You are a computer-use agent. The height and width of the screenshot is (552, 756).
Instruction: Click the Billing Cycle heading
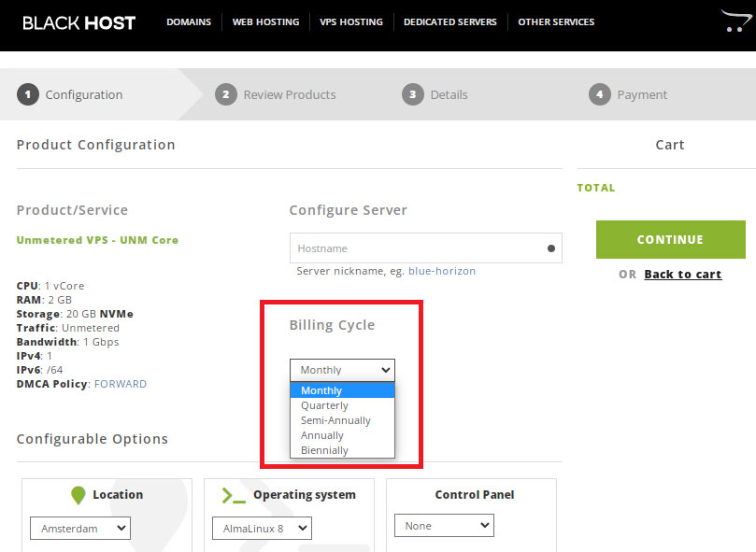(x=332, y=325)
